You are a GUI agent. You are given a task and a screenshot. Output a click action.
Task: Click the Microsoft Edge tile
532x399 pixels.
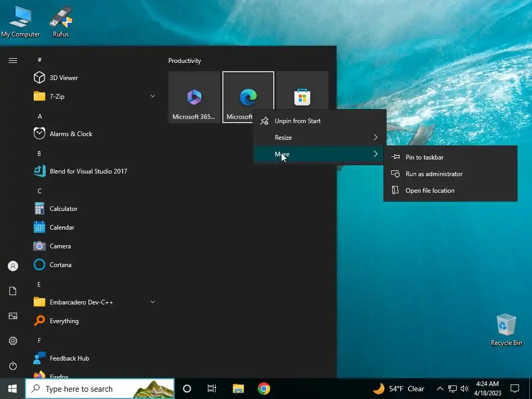click(248, 97)
